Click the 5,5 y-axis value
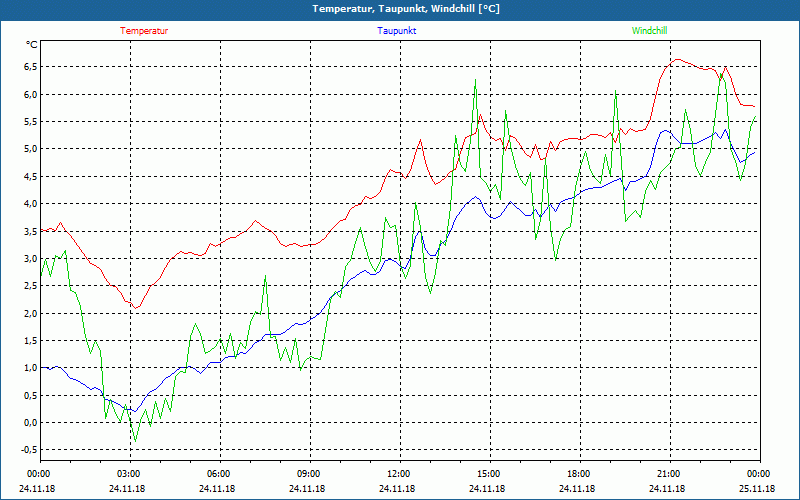The width and height of the screenshot is (800, 500). [x=31, y=121]
